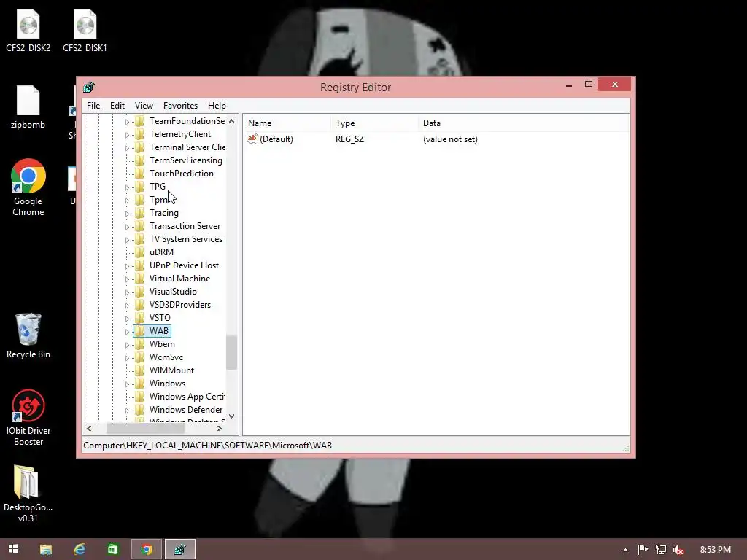Select the uDRM folder icon

point(139,252)
